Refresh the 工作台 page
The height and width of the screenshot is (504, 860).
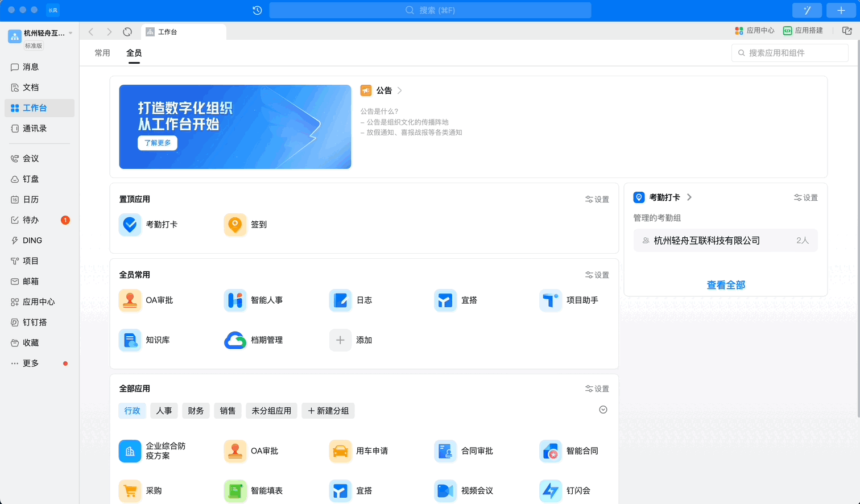[x=127, y=32]
